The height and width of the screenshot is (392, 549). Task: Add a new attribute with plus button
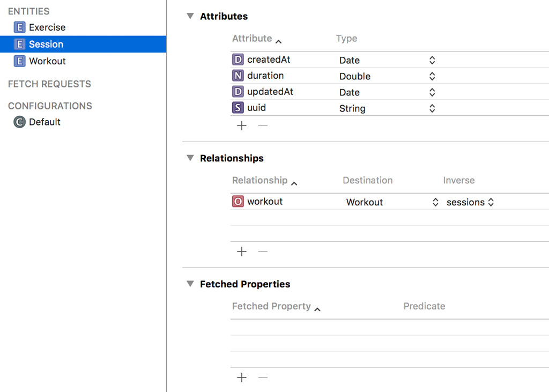pyautogui.click(x=242, y=126)
